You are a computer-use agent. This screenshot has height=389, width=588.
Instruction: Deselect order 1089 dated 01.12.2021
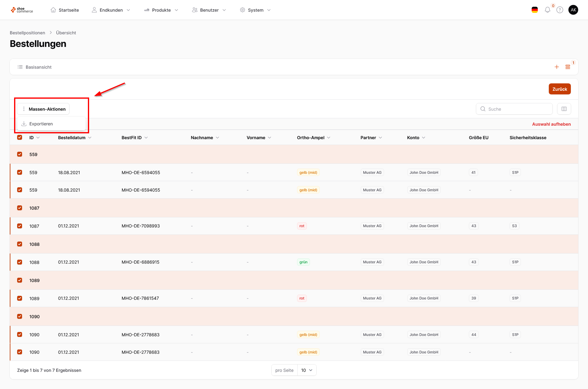pos(20,298)
